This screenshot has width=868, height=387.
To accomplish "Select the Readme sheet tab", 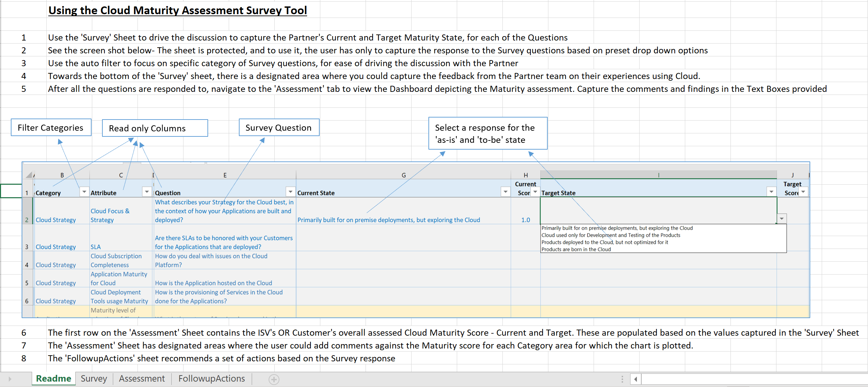I will point(53,379).
